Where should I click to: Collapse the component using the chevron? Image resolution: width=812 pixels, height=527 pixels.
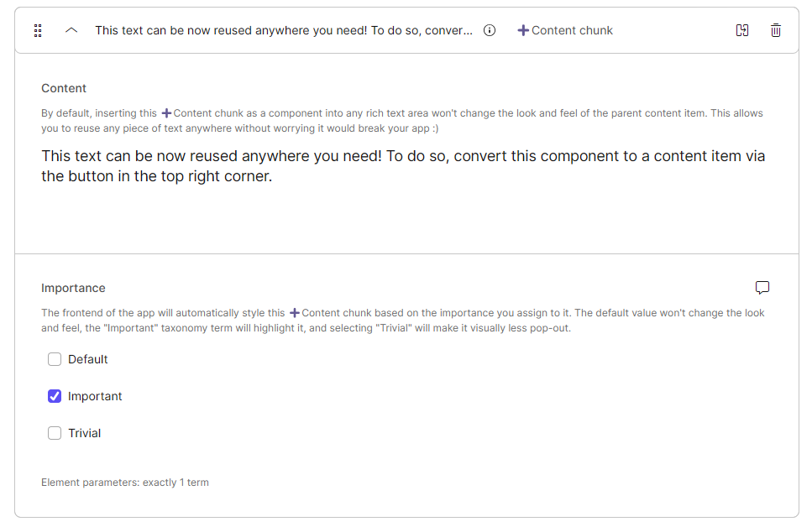[71, 30]
